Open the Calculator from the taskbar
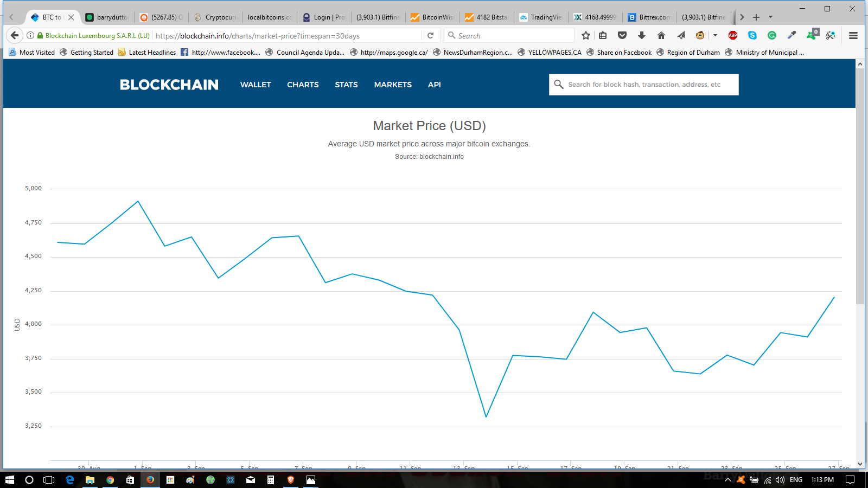This screenshot has width=868, height=488. pos(271,480)
